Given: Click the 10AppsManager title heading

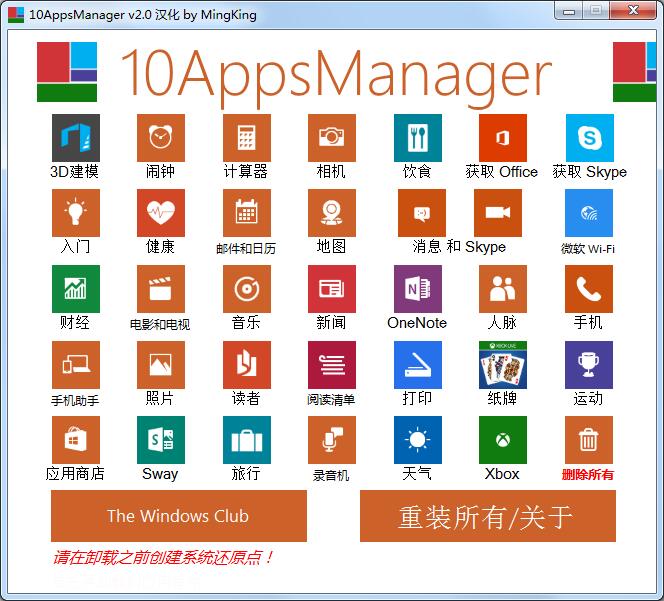Looking at the screenshot, I should (x=336, y=78).
